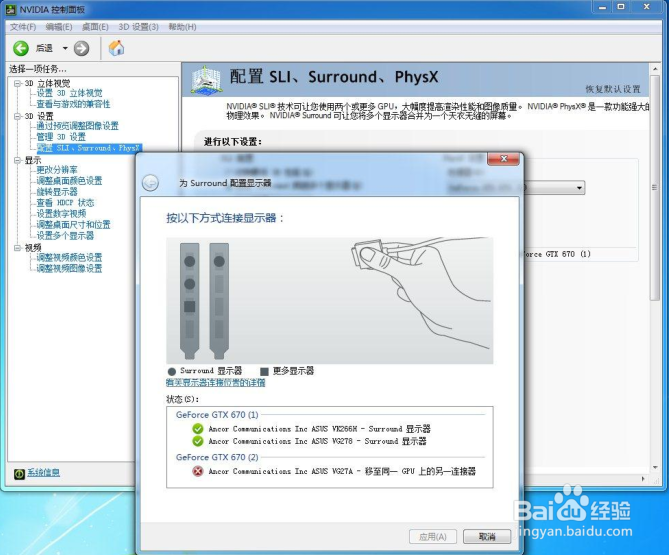The width and height of the screenshot is (669, 555).
Task: Click 恢复默认设置 link in header
Action: (x=613, y=89)
